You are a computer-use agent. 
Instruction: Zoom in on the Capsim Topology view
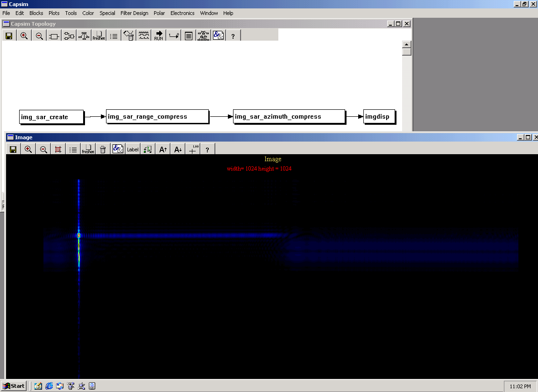point(24,36)
